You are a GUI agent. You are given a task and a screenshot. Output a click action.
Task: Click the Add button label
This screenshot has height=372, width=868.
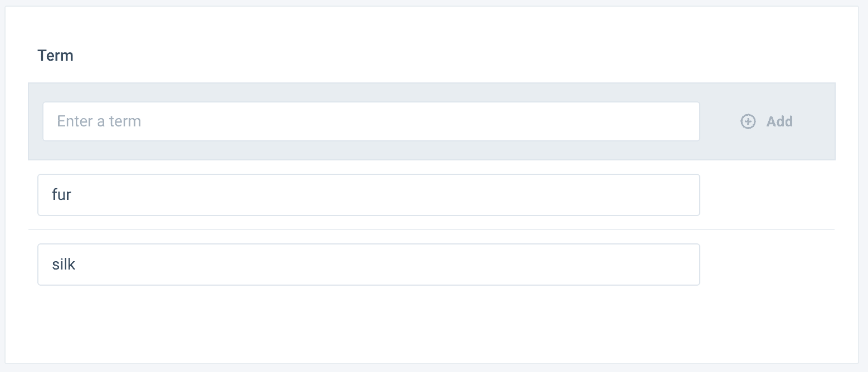[779, 121]
